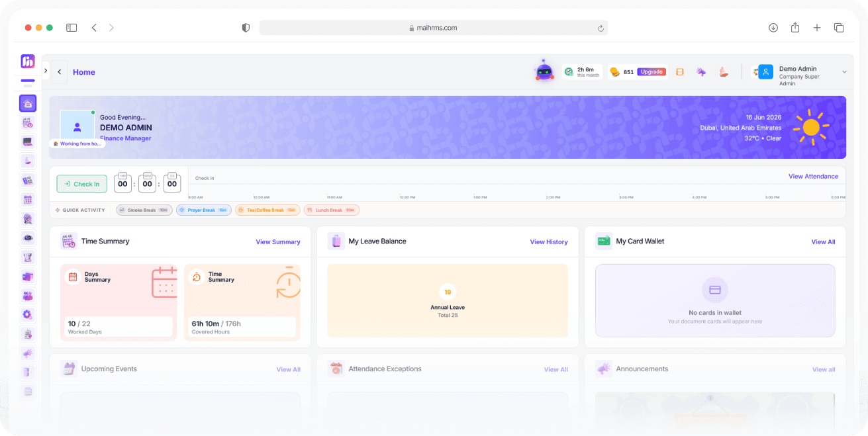Open the clipboard document sidebar icon
The image size is (868, 436).
coord(28,333)
